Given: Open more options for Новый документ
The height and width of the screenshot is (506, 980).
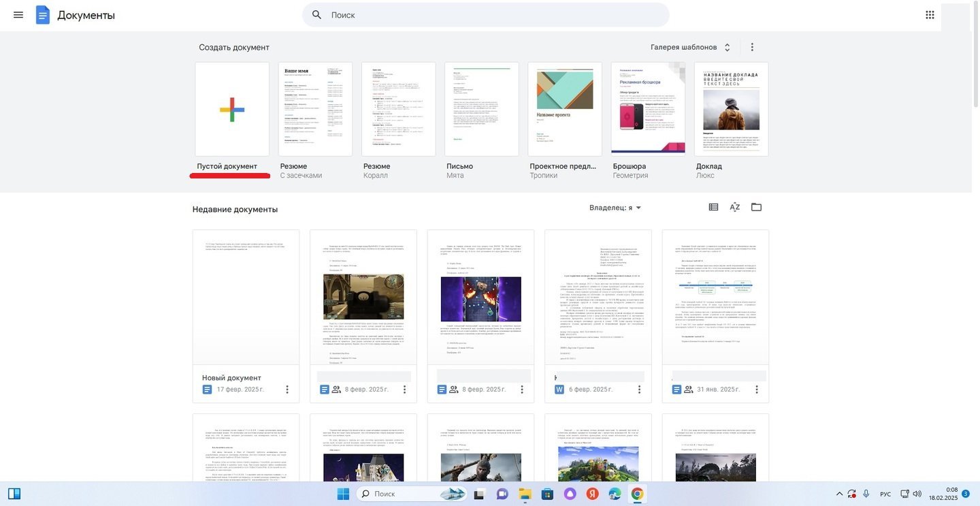Looking at the screenshot, I should click(x=287, y=390).
